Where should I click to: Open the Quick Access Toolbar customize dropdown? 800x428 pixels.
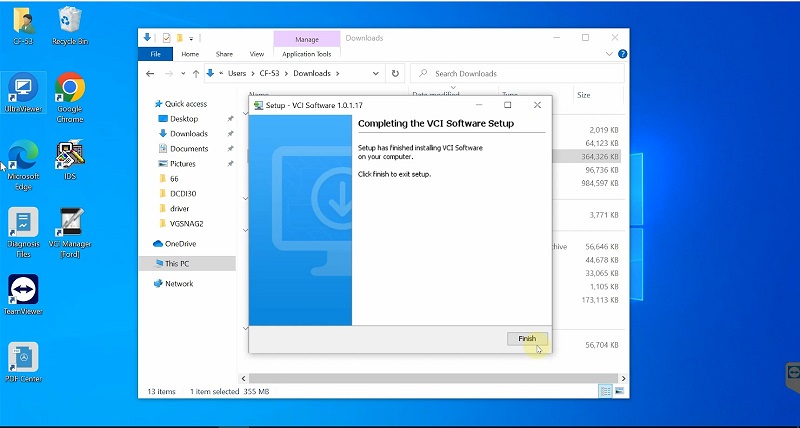click(x=191, y=38)
